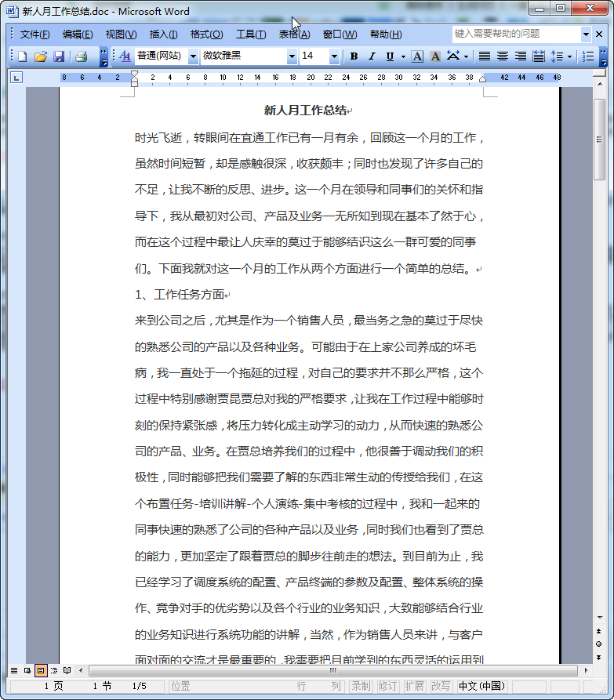Expand Formatting toolbar options chevron
Image resolution: width=614 pixels, height=700 pixels.
[x=603, y=56]
